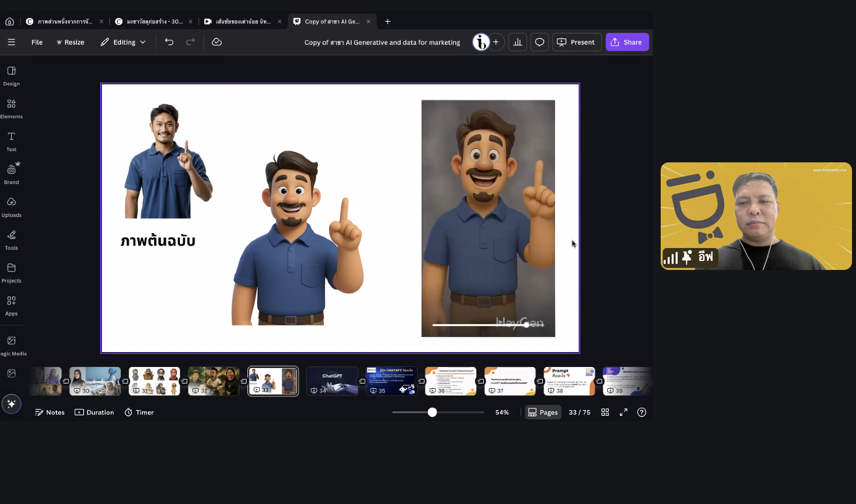
Task: Click the zoom slider handle
Action: pos(432,412)
